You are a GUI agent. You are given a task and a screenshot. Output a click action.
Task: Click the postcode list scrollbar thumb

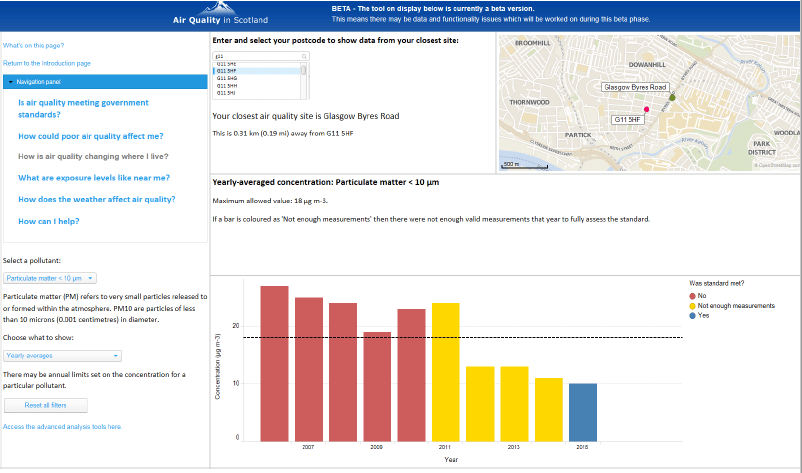303,70
